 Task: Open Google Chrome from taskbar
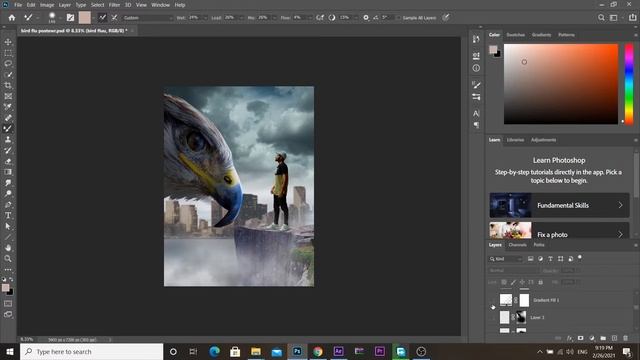click(318, 351)
